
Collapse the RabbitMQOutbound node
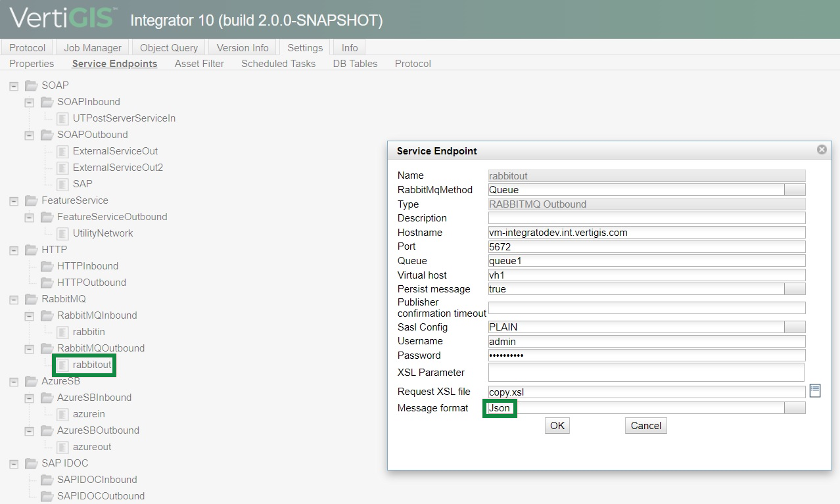29,349
